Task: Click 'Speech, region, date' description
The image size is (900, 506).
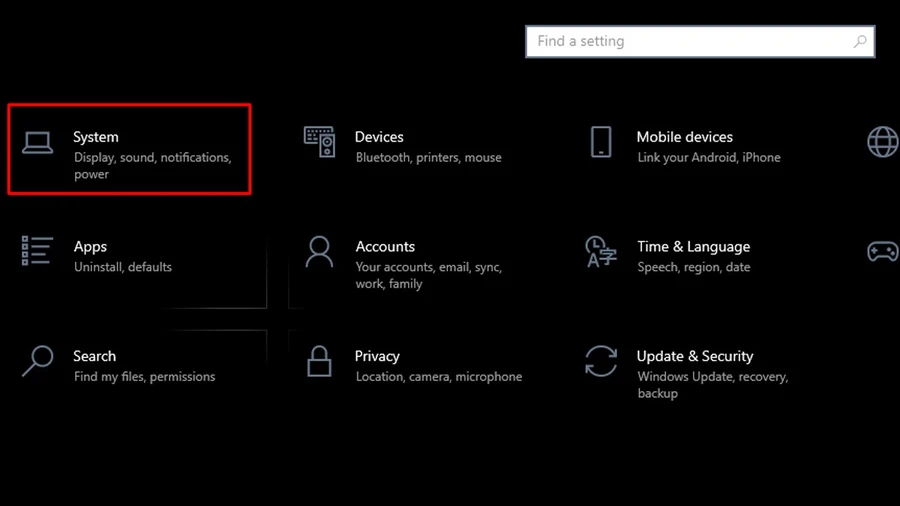Action: (x=694, y=267)
